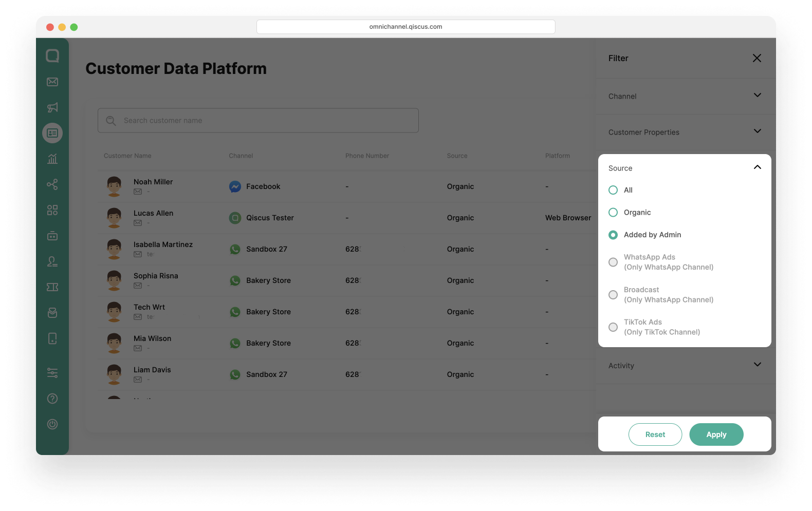Open the chatbot robot sidebar icon
The image size is (812, 511).
point(52,236)
